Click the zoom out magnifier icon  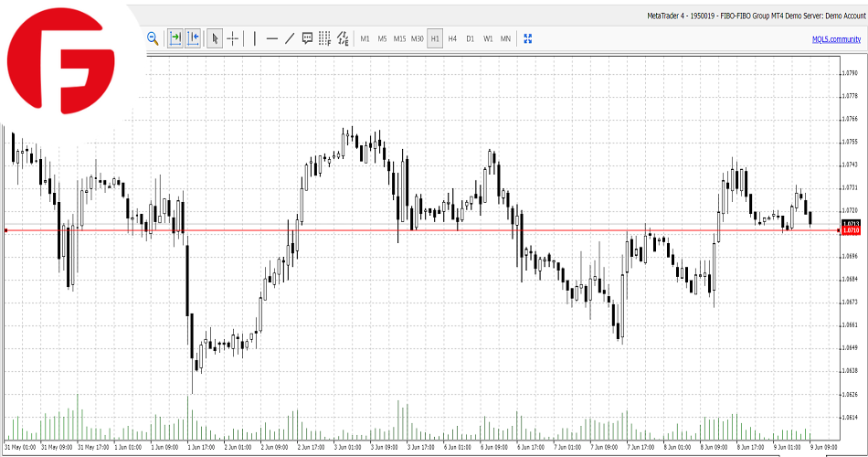click(153, 38)
